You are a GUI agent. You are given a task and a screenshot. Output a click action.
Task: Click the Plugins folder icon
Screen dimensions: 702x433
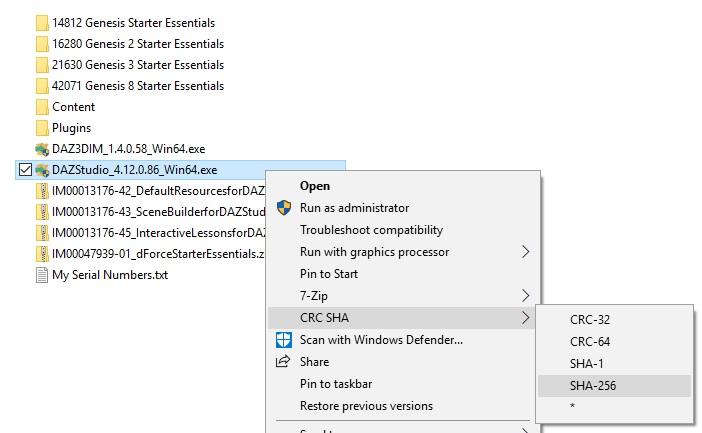[x=42, y=128]
